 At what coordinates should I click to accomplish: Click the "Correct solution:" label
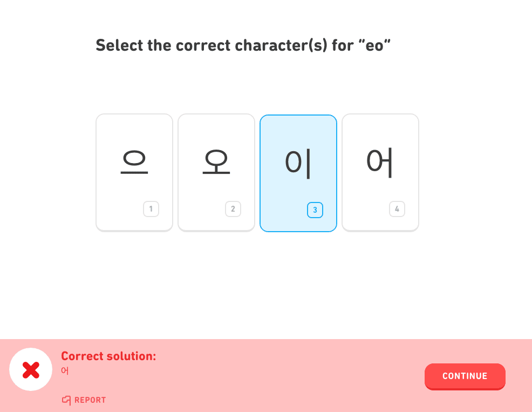click(x=108, y=356)
